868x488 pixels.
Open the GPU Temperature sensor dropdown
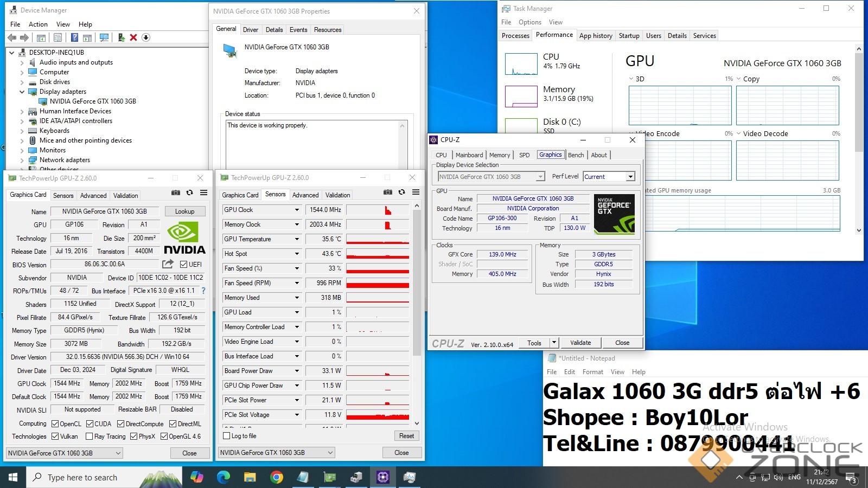(297, 239)
